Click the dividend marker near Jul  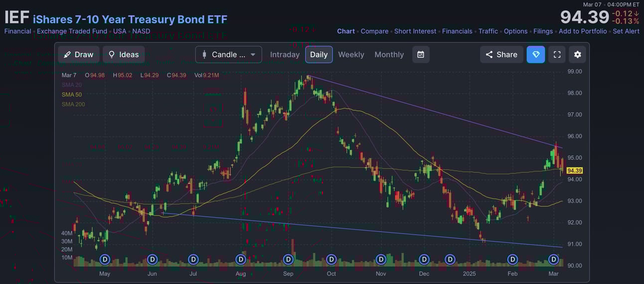click(193, 259)
